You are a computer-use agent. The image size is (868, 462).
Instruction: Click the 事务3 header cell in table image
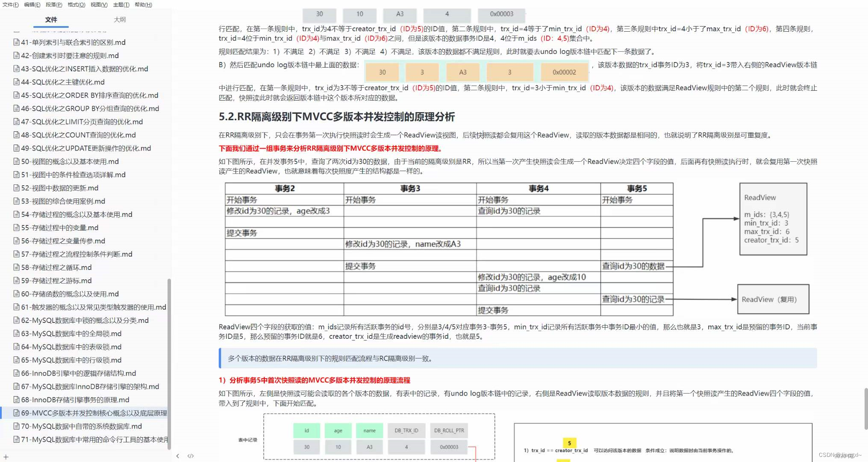pos(410,189)
